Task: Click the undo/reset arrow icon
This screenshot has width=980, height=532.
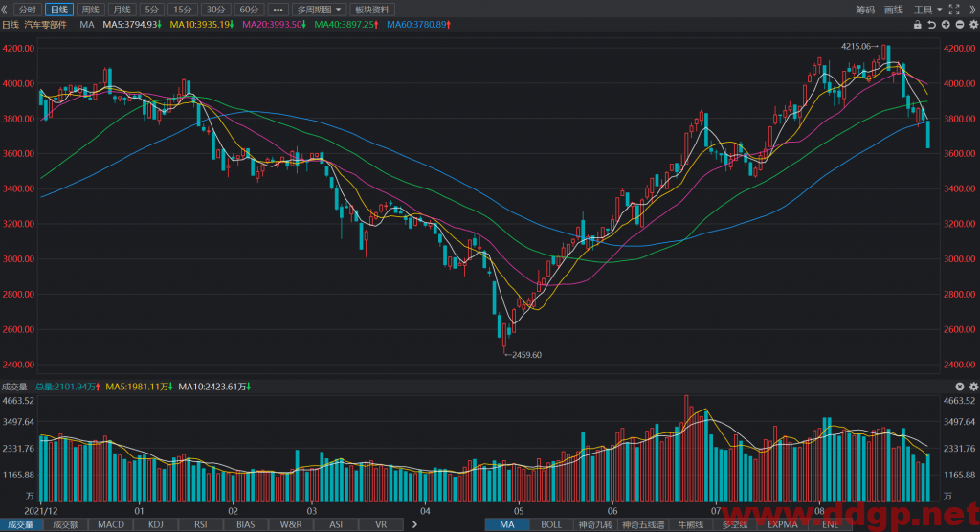Action: click(x=931, y=24)
